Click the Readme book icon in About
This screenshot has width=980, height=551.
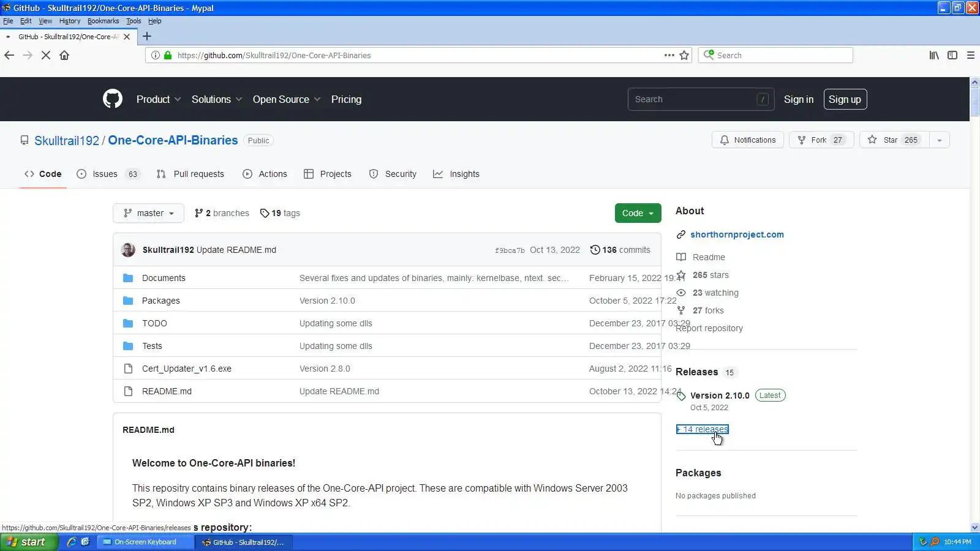click(x=681, y=257)
